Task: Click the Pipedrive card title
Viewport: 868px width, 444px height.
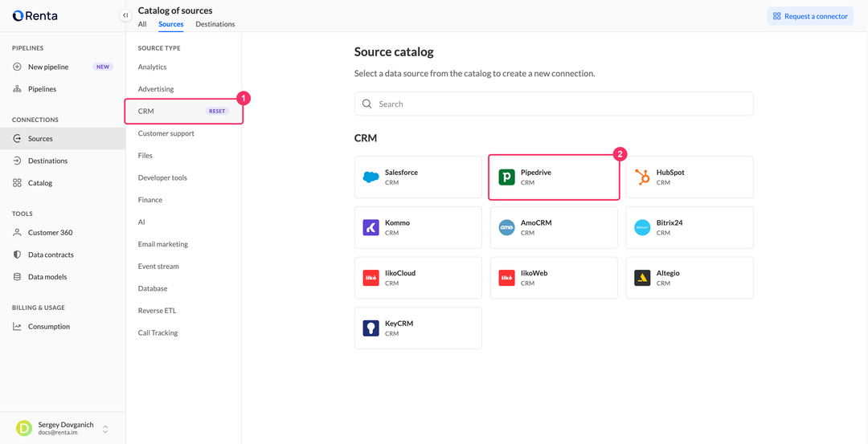Action: 536,173
